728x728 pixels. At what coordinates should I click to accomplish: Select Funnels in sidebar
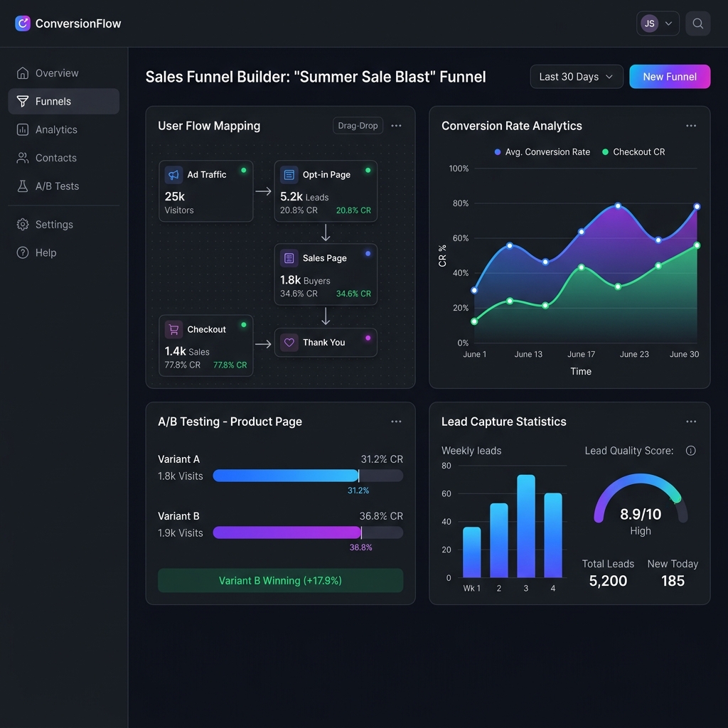point(63,101)
